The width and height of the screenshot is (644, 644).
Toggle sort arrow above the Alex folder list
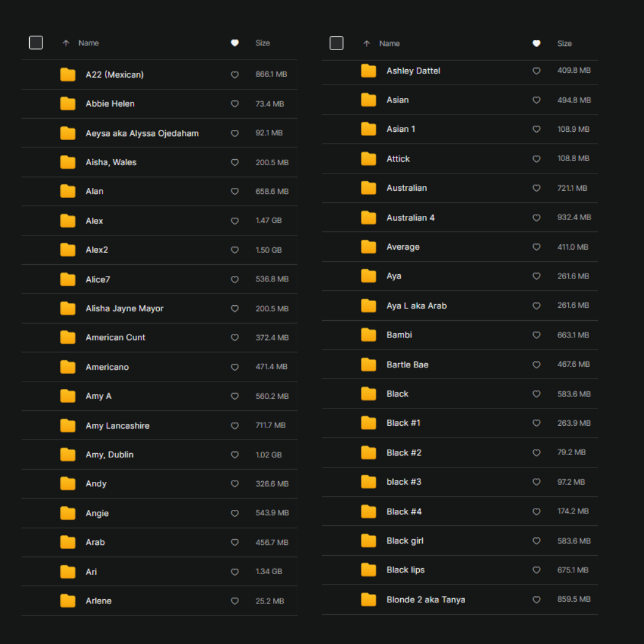(66, 43)
